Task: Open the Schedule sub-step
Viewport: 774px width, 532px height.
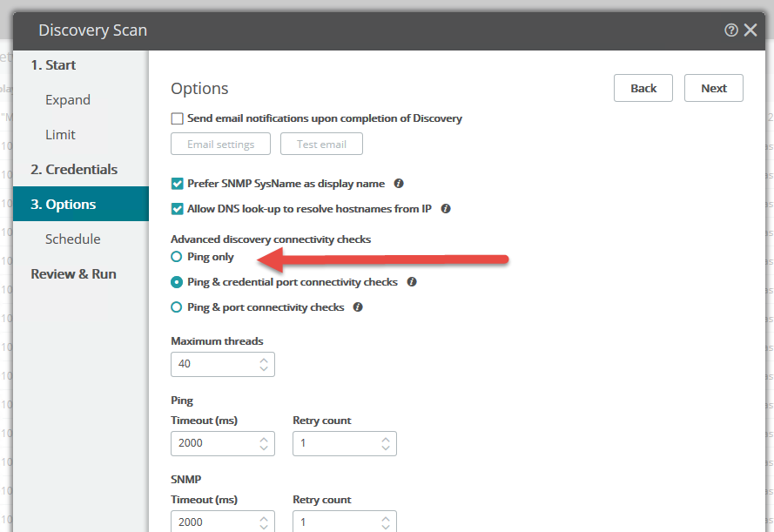Action: 73,239
